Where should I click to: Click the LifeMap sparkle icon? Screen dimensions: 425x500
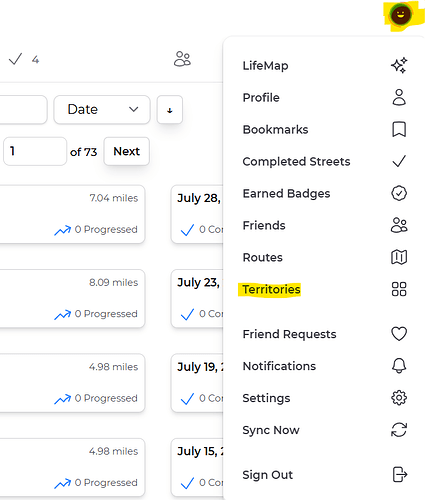[x=399, y=65]
